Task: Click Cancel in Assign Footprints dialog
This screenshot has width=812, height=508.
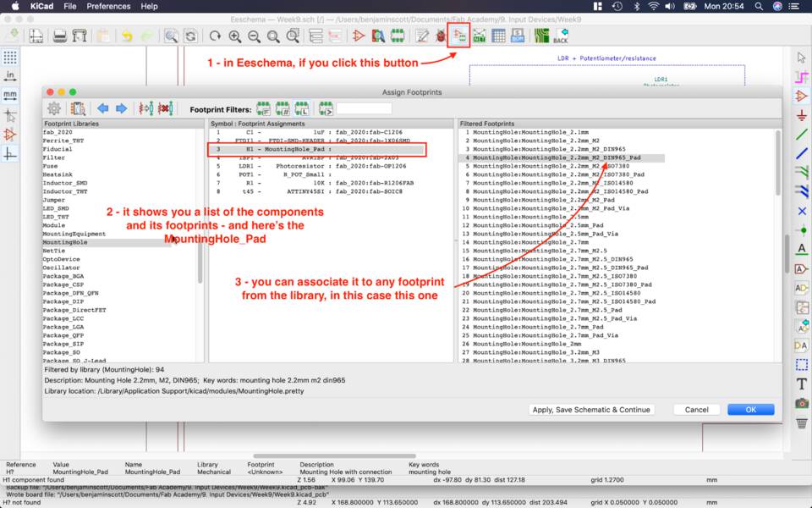Action: click(696, 410)
